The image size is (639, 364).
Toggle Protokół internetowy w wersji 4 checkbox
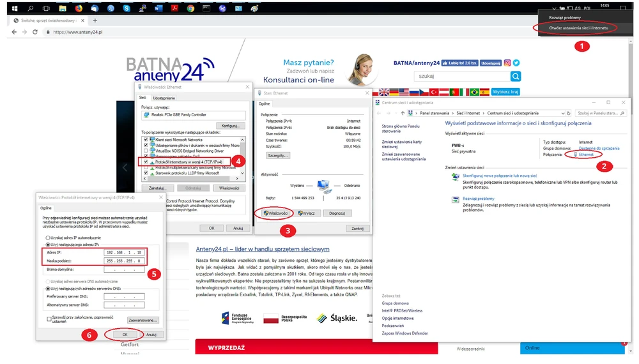146,162
